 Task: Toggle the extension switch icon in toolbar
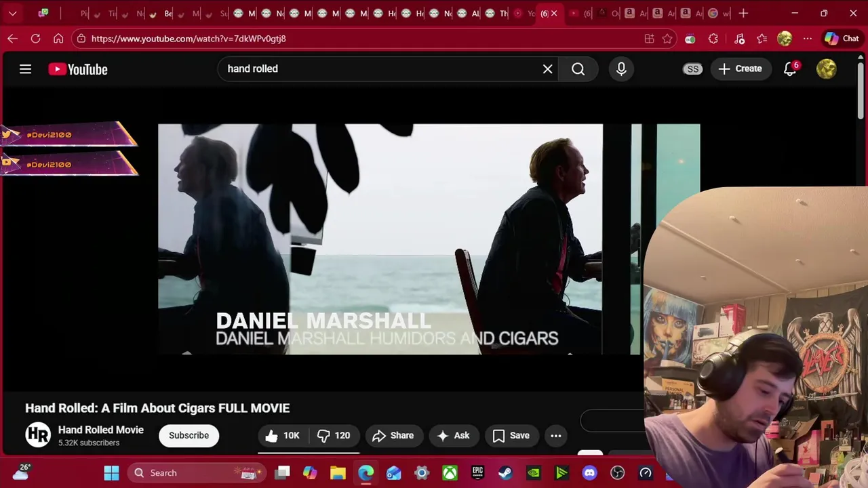point(690,39)
